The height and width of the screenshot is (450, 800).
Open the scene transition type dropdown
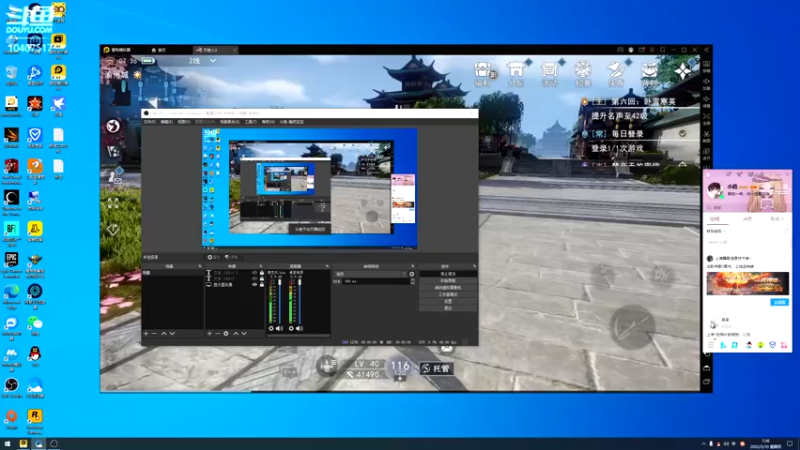click(x=370, y=274)
